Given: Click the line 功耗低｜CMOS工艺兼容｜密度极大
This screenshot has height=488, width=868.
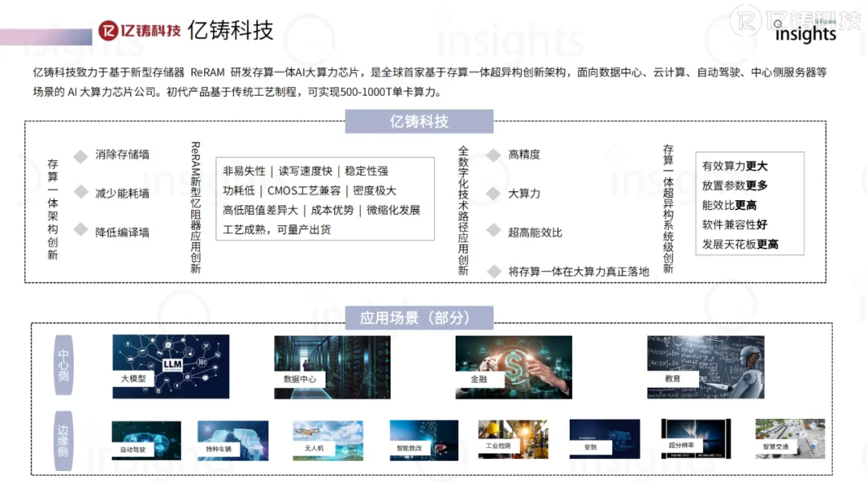Looking at the screenshot, I should pyautogui.click(x=309, y=191).
